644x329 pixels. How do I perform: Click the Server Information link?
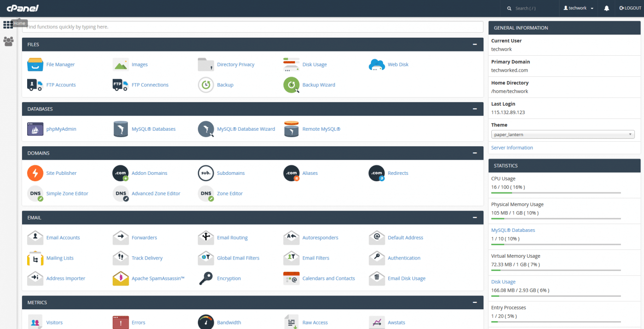coord(512,147)
